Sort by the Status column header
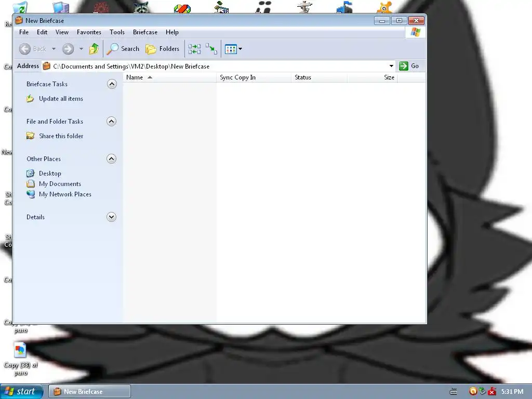Image resolution: width=532 pixels, height=399 pixels. pyautogui.click(x=320, y=77)
